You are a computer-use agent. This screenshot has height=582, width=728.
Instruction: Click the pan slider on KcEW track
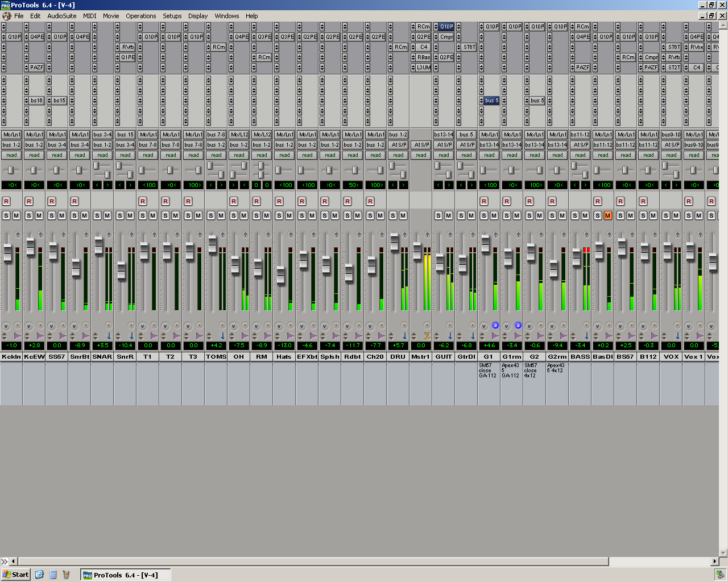point(34,170)
